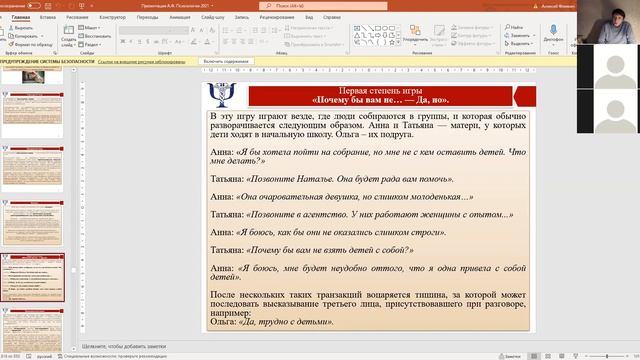Open the Переходы ribbon tab
The width and height of the screenshot is (640, 360).
(147, 18)
